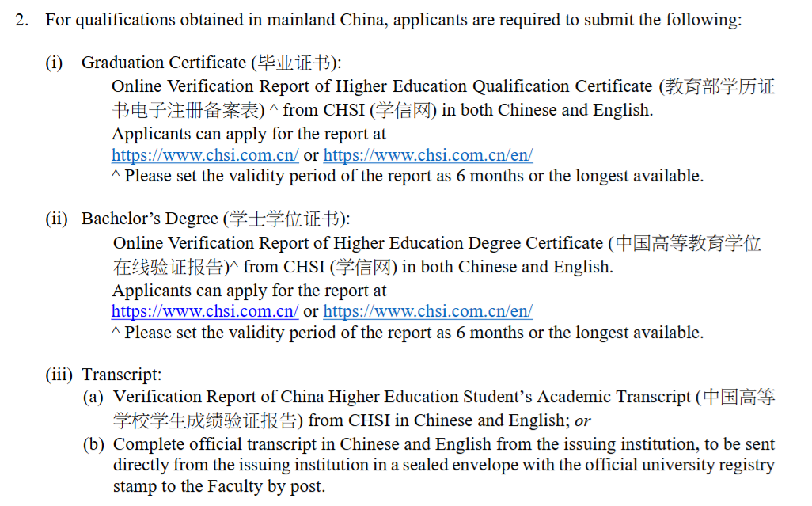Open the chsi.com.cn link under Graduation Certificate
Screen dimensions: 812x506
[205, 156]
